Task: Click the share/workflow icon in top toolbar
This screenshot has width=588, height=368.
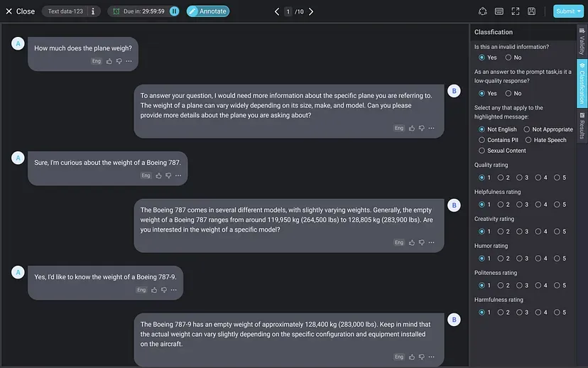Action: (483, 11)
